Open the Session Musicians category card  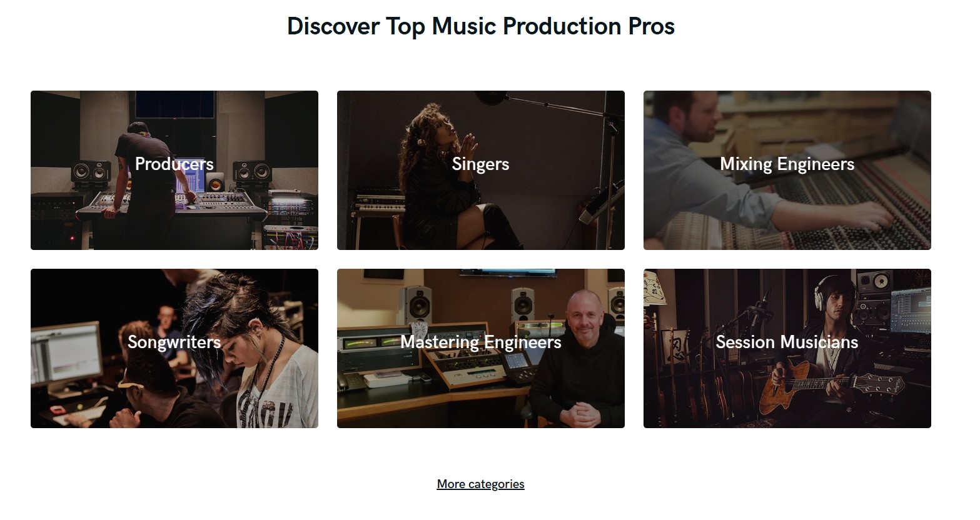[787, 348]
